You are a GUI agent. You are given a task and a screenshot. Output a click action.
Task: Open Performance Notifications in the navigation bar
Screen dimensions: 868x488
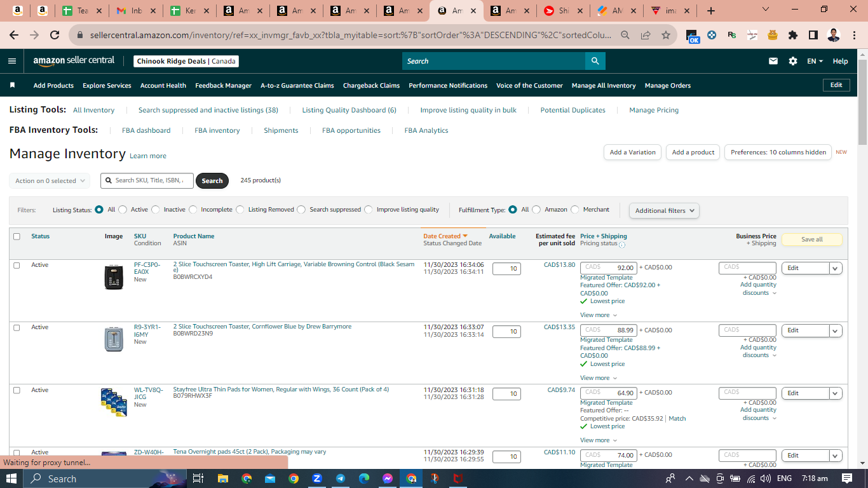(x=448, y=85)
